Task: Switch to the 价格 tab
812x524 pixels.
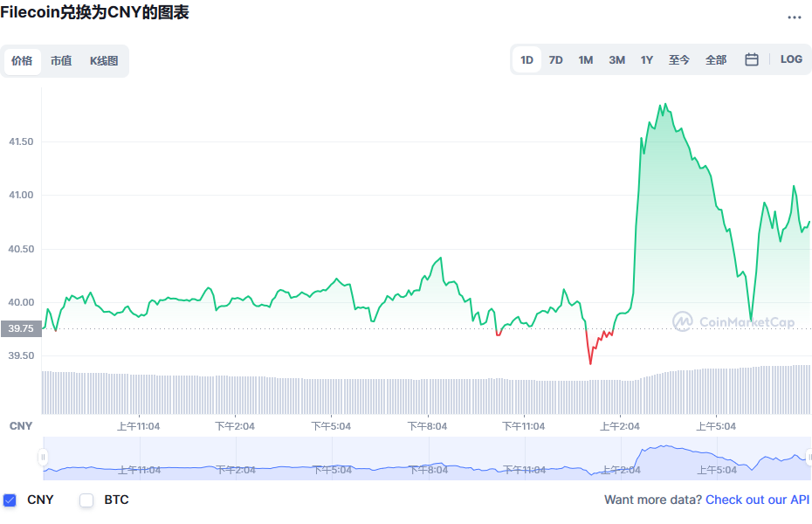Action: click(23, 61)
